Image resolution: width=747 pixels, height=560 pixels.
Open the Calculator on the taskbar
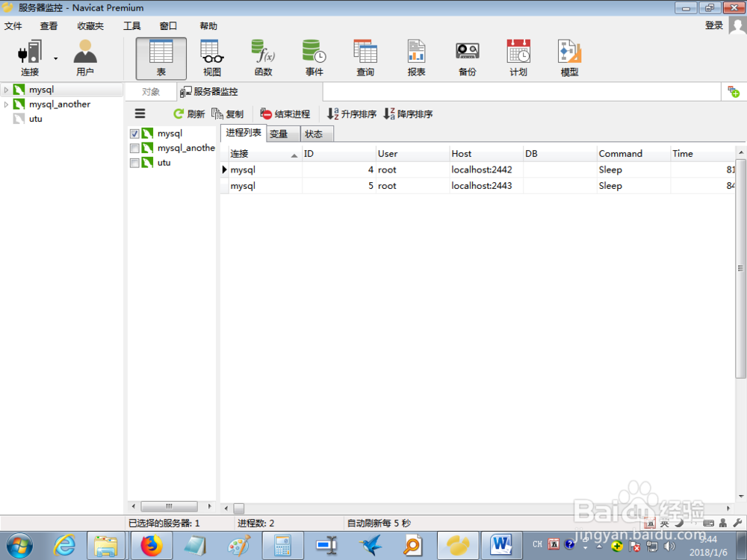click(283, 546)
